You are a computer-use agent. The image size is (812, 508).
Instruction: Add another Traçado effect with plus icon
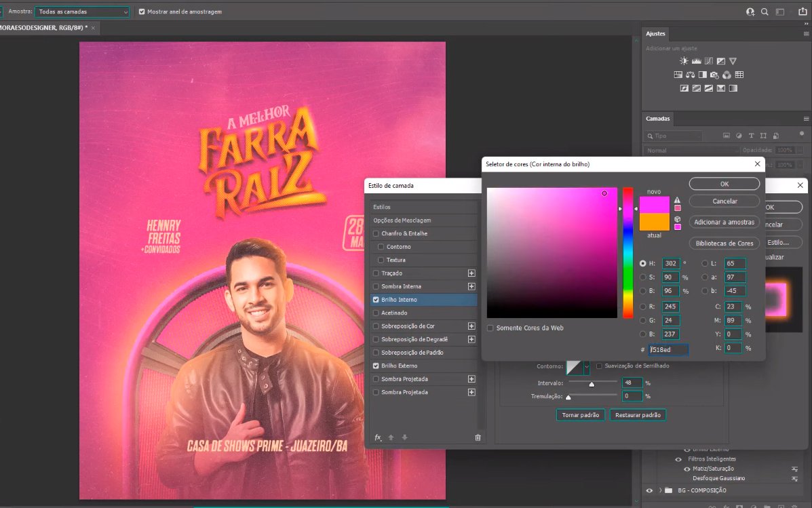click(471, 273)
